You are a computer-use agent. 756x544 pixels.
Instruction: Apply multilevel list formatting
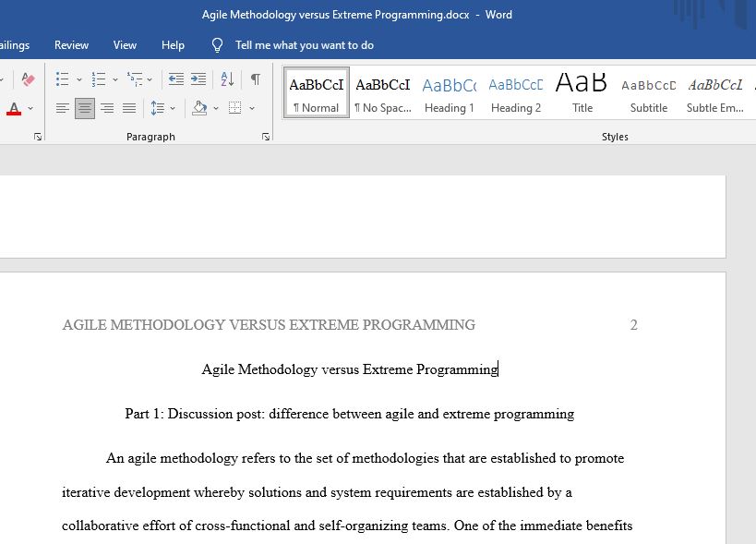(135, 79)
